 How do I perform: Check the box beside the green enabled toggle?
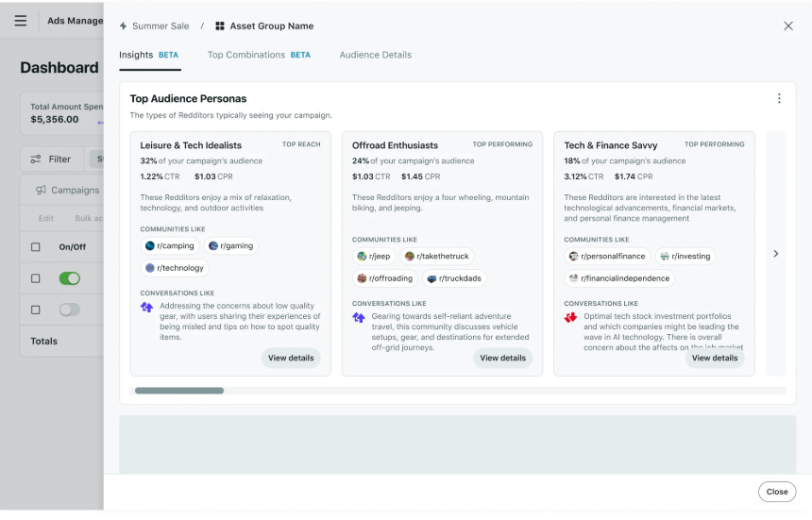35,278
